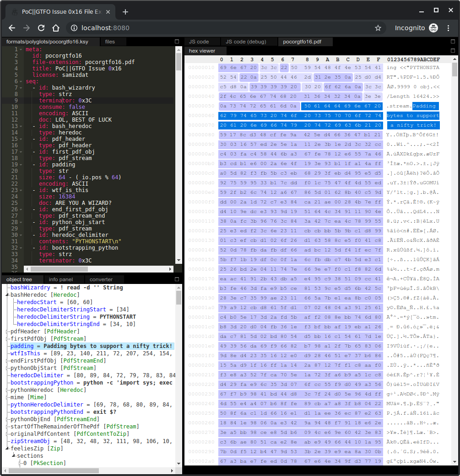This screenshot has width=460, height=476.
Task: Open the Incognito profile icon
Action: (x=433, y=28)
